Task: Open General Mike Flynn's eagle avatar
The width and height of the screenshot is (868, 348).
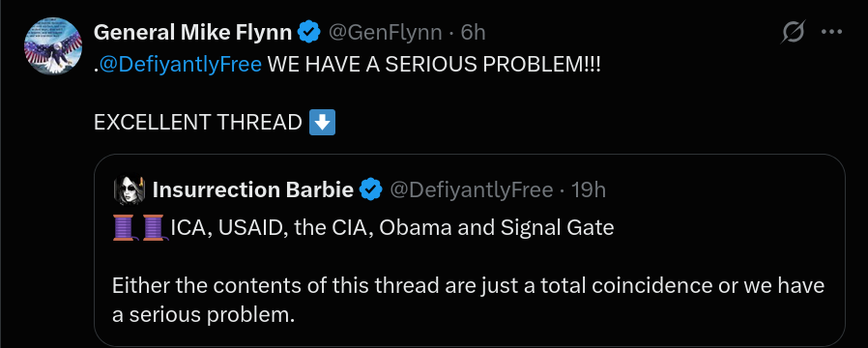Action: (53, 45)
